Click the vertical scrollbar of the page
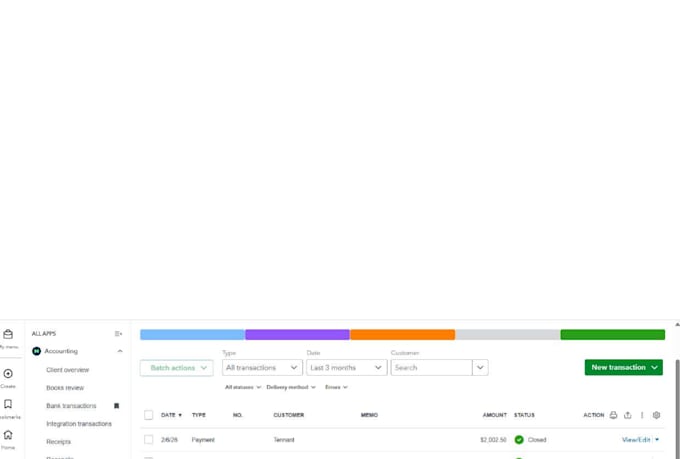This screenshot has height=459, width=680. [x=677, y=408]
